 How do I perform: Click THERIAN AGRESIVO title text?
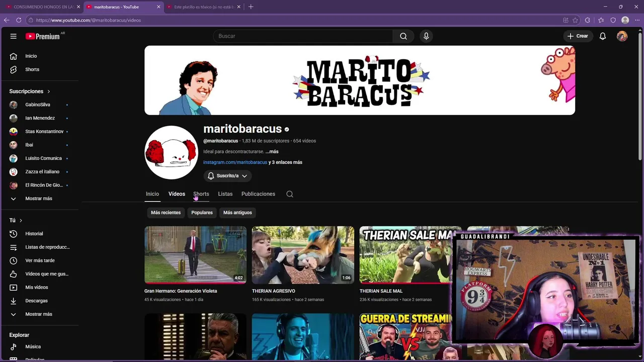273,291
